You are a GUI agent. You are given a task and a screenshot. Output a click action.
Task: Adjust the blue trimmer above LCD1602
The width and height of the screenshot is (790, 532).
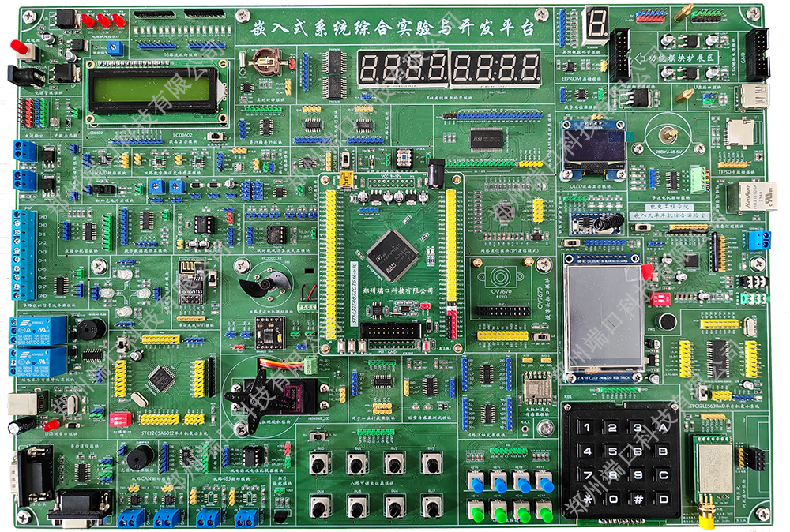click(x=116, y=48)
